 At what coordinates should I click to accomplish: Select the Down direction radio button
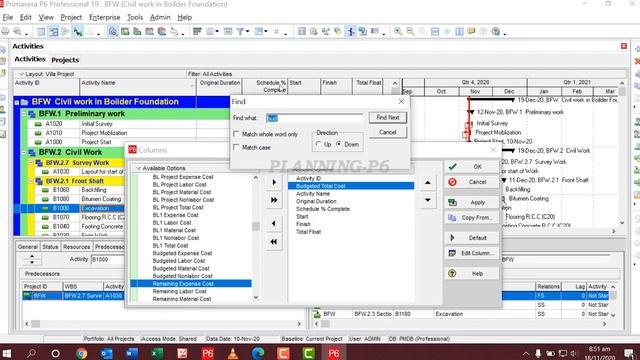point(339,144)
